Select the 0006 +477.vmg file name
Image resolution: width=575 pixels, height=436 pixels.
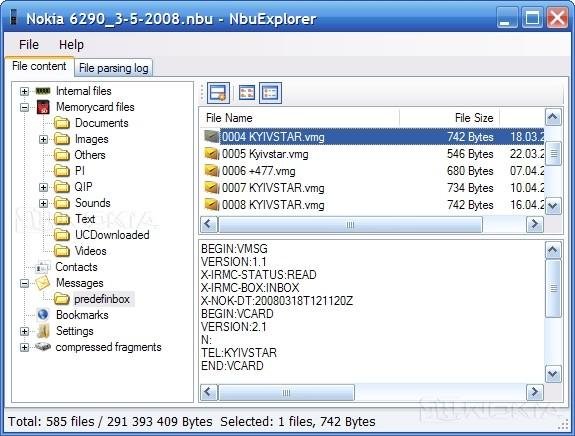pyautogui.click(x=259, y=171)
